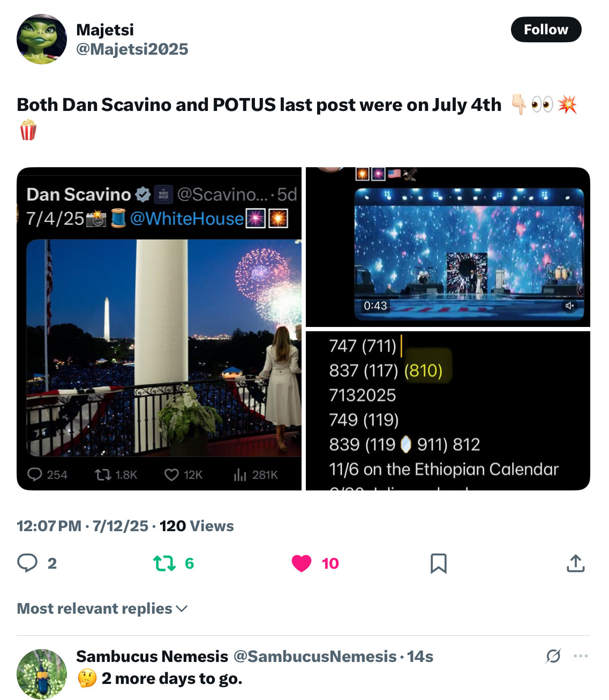Open the numbers list screenshot image
The height and width of the screenshot is (700, 609).
(447, 410)
